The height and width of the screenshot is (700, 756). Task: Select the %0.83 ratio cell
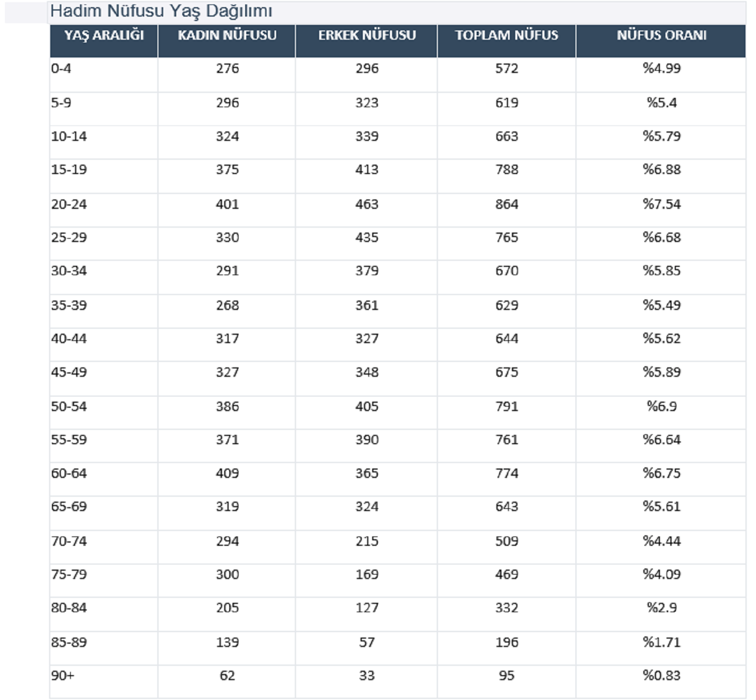662,676
